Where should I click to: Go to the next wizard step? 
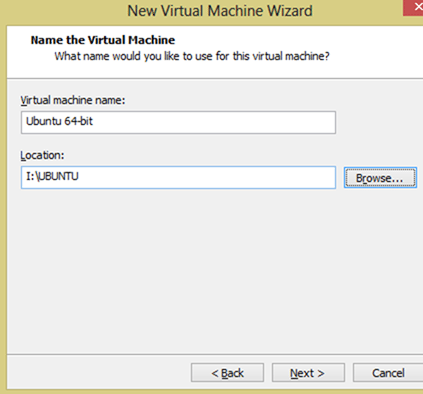308,373
